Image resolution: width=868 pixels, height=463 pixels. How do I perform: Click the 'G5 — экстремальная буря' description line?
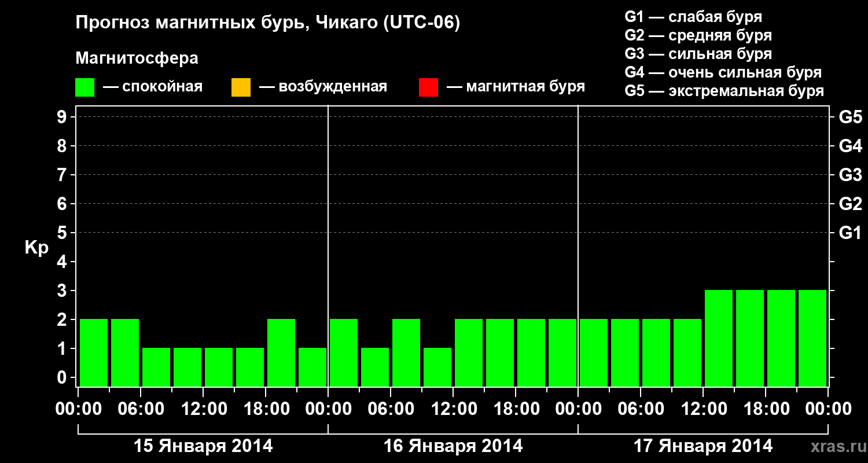724,91
